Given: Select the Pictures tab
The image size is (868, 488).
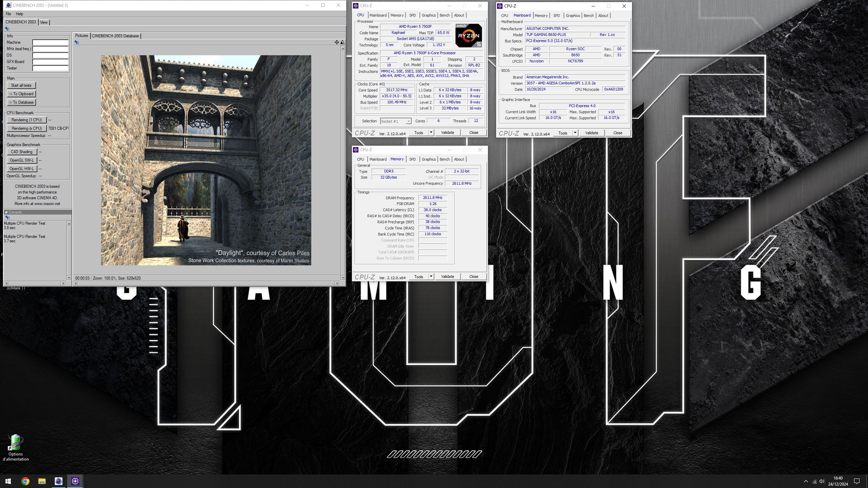Looking at the screenshot, I should [81, 36].
